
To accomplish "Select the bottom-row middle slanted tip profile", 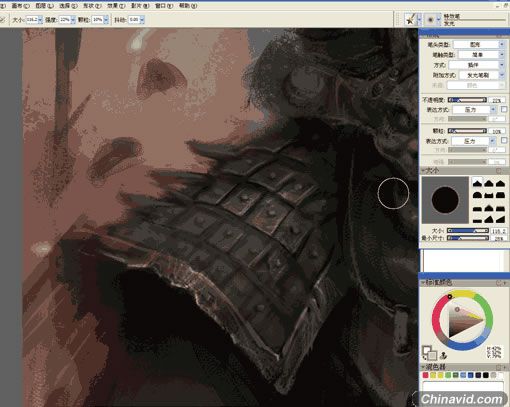I will 488,220.
